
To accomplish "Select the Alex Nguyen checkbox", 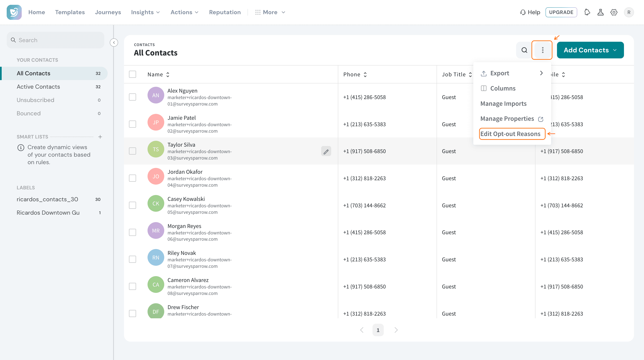I will pos(133,97).
